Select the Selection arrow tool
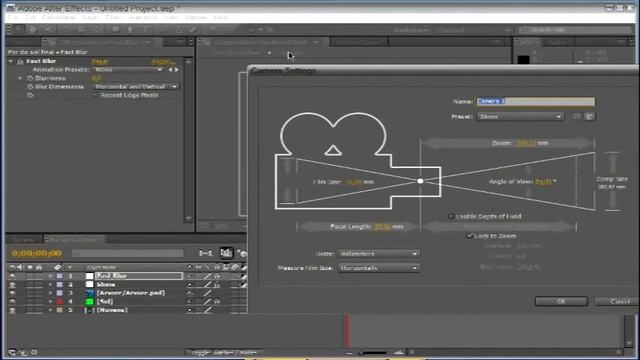Screen dimensions: 640x360 (x=18, y=29)
